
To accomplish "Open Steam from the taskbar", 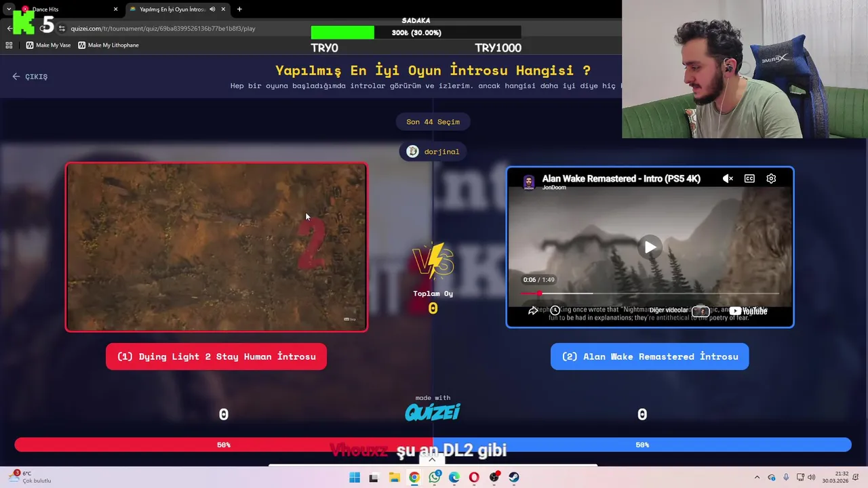I will [x=514, y=478].
